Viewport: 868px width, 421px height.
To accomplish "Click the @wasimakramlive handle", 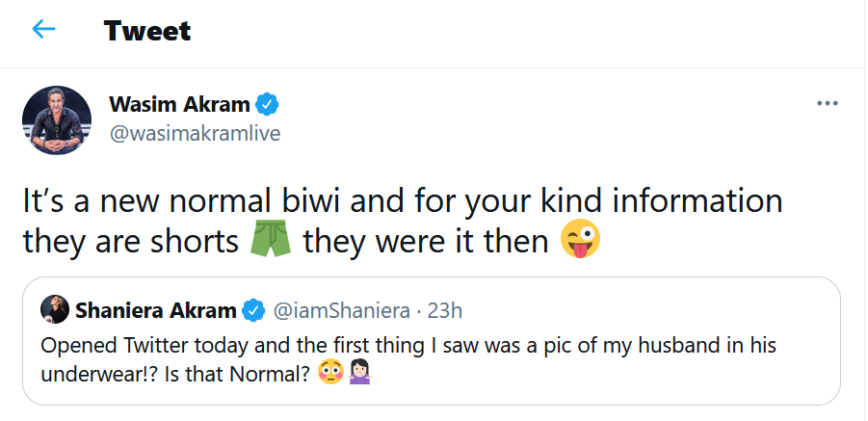I will tap(196, 134).
